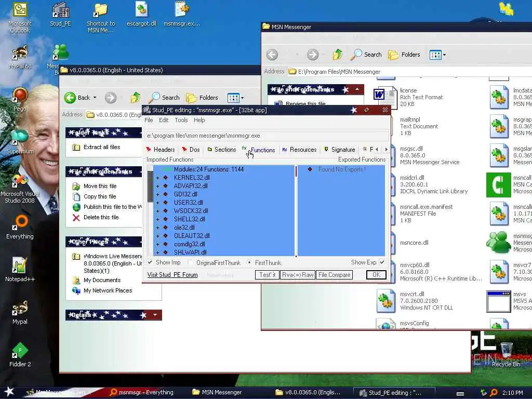Click imported functions list scrollbar thumb

150,187
